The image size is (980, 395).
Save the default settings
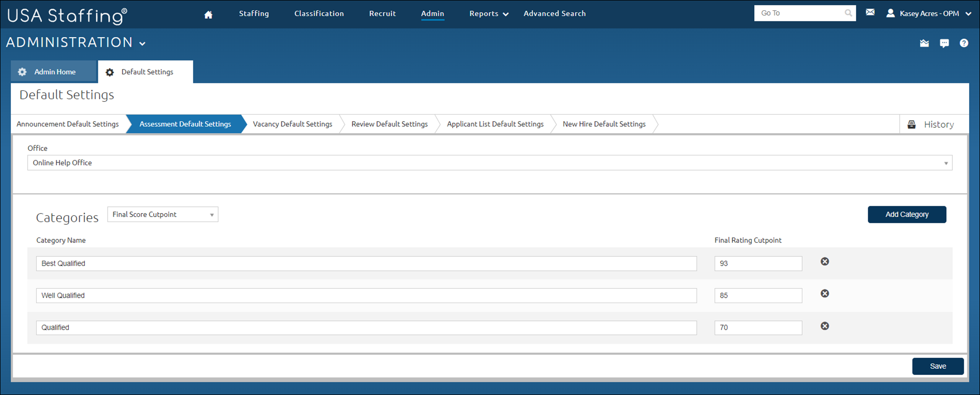click(937, 366)
